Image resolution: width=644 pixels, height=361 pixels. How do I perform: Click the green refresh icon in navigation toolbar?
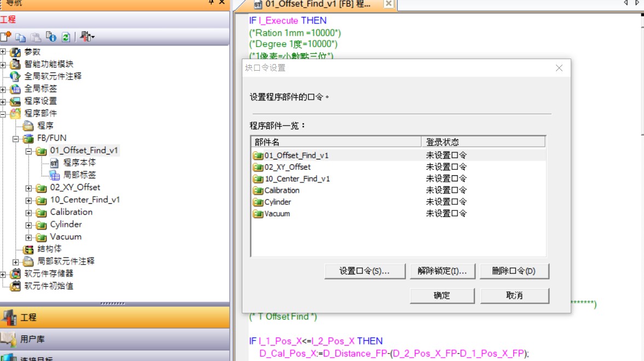[x=66, y=37]
